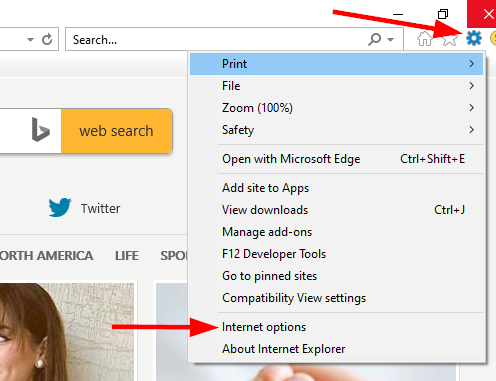
Task: Choose Zoom (100%) menu item
Action: [336, 108]
